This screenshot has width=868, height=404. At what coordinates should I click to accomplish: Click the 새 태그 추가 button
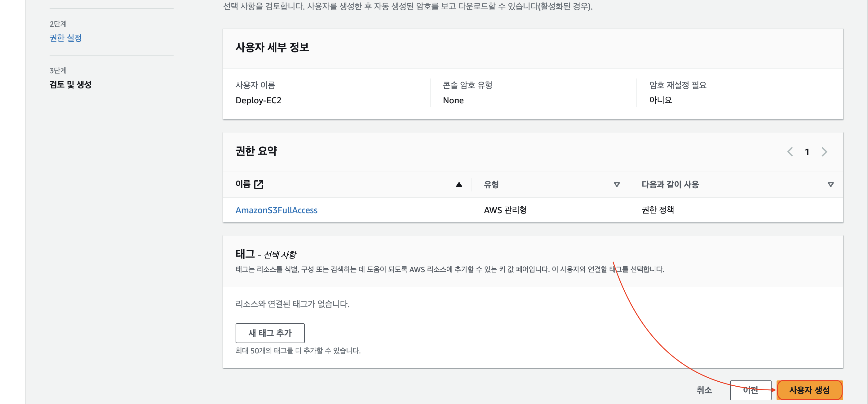[x=270, y=333]
